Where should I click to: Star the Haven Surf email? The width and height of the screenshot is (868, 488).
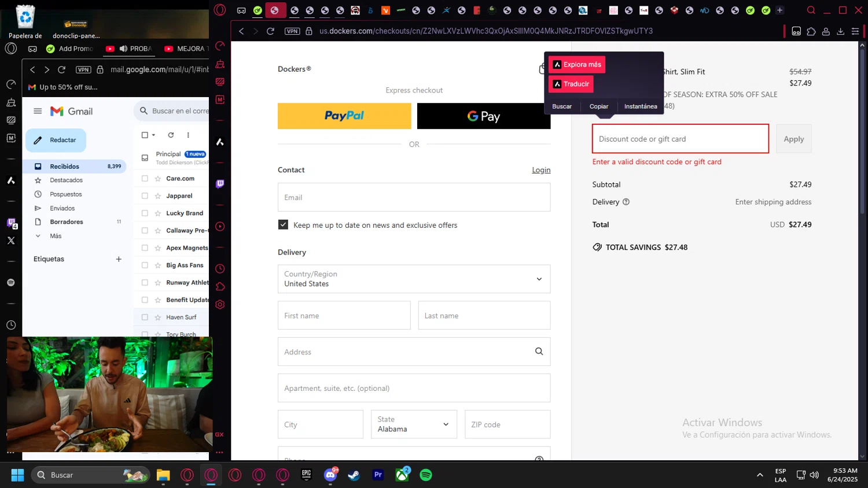[158, 317]
